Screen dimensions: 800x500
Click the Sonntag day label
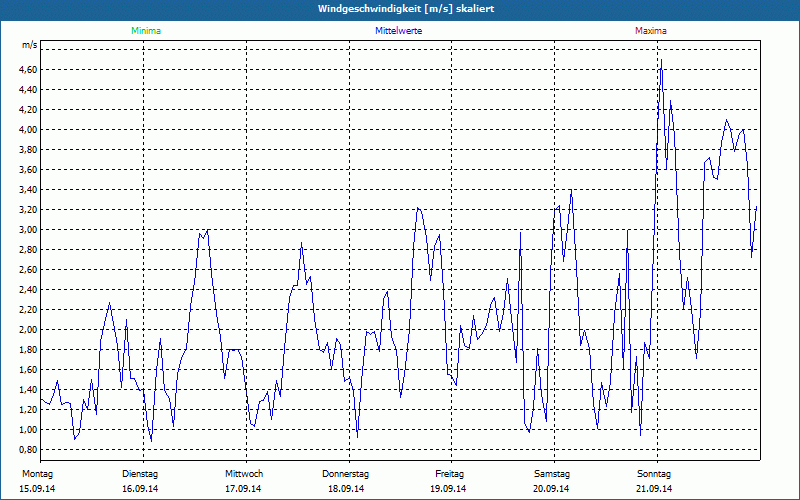(654, 474)
